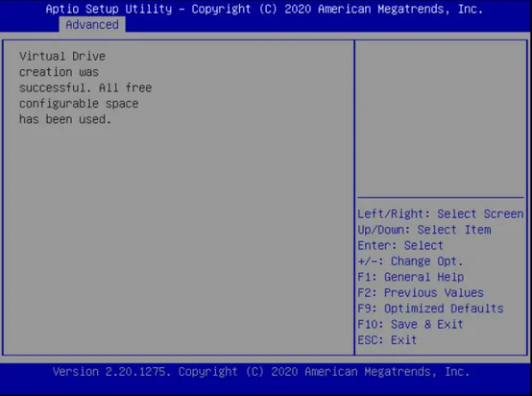Click the 'Left/Right: Select Screen' help line

441,214
